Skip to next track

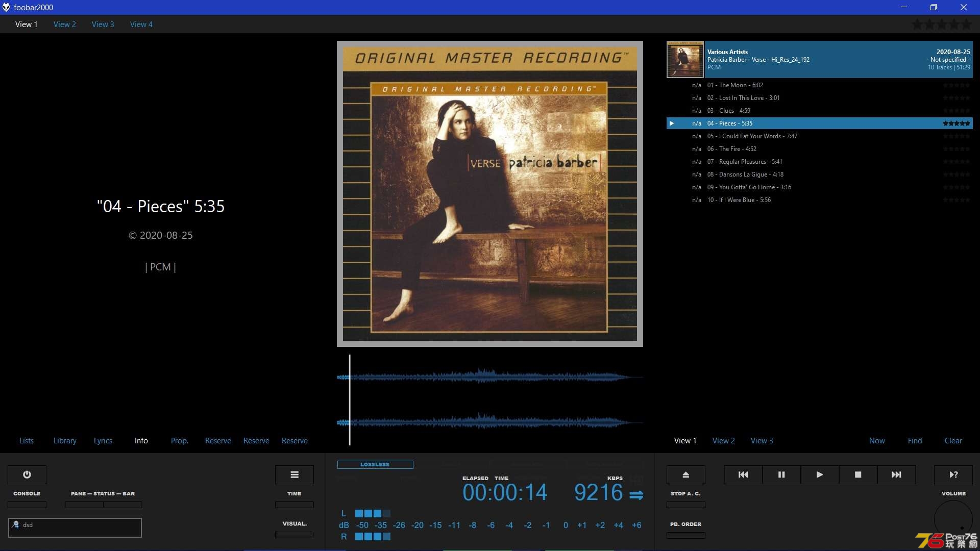896,474
